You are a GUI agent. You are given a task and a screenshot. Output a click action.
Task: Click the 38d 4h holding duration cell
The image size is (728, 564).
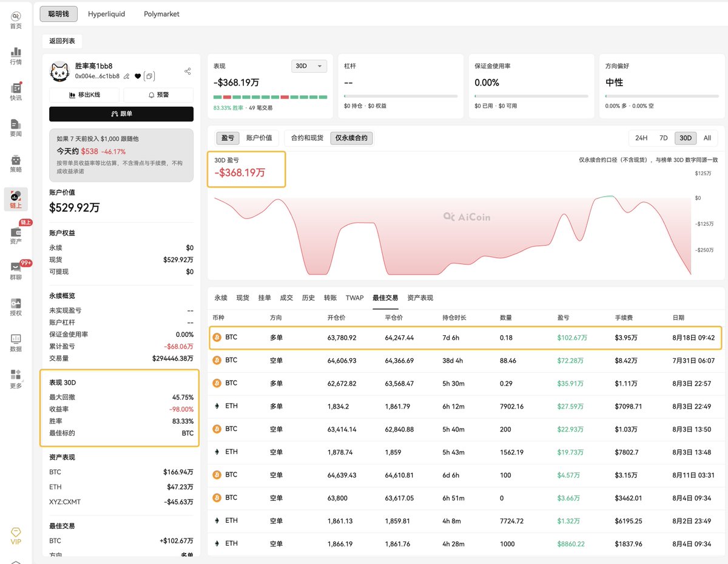pos(454,361)
